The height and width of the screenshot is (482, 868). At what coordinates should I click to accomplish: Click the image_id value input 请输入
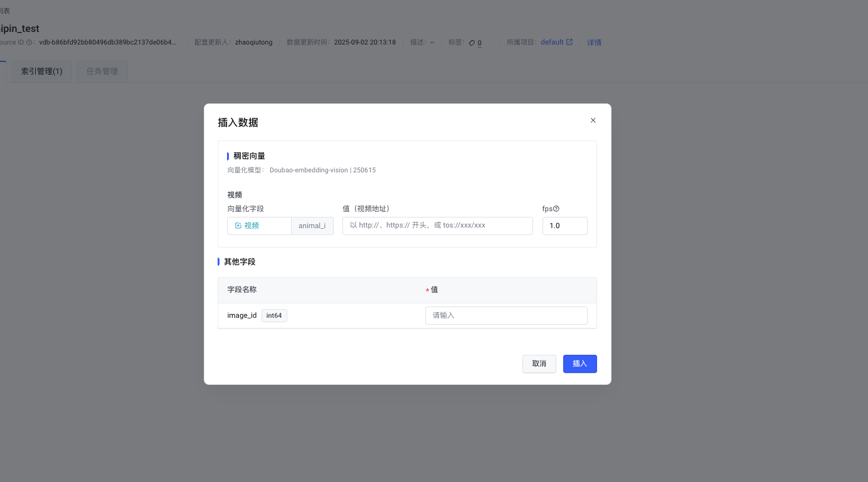click(506, 315)
